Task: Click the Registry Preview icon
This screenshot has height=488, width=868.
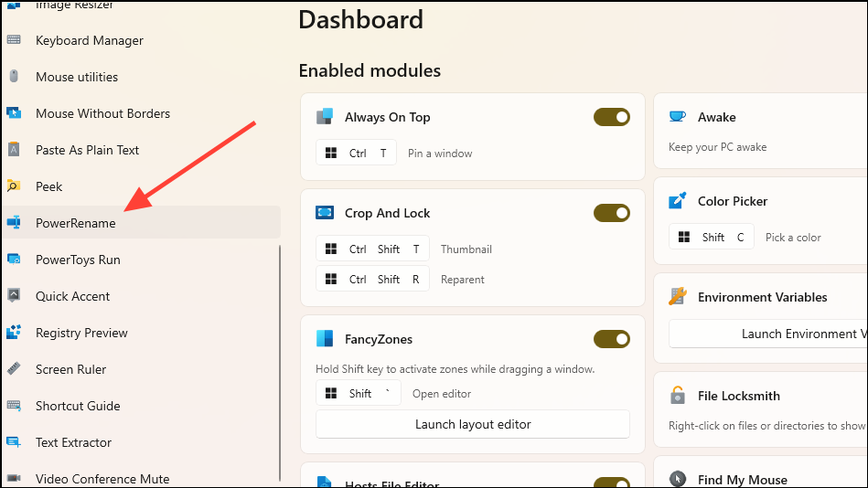Action: (x=14, y=332)
